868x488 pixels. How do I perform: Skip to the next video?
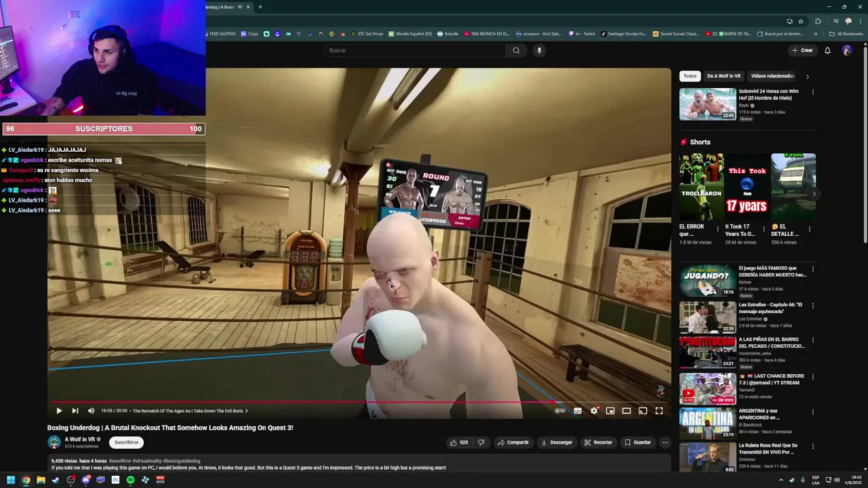pyautogui.click(x=75, y=411)
